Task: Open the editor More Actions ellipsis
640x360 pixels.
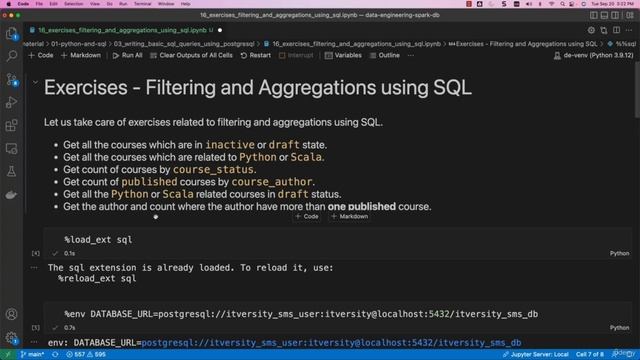Action: point(629,30)
